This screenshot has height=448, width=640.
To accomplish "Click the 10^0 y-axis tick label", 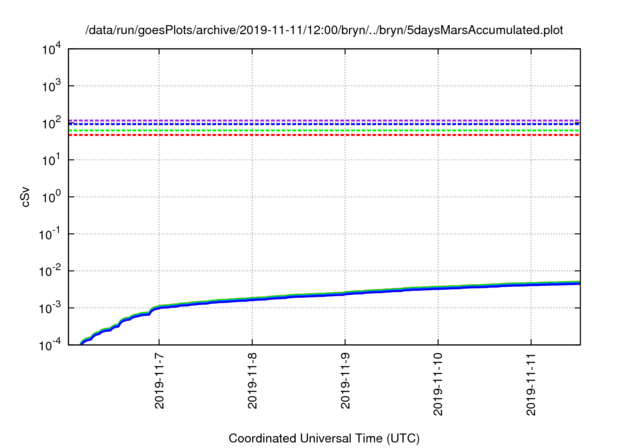I will pyautogui.click(x=51, y=197).
